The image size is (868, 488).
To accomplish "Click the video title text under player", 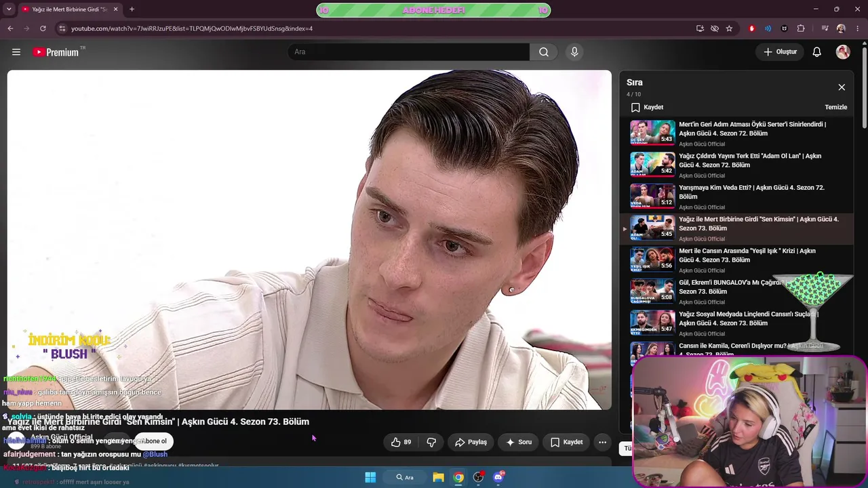I will (x=159, y=422).
